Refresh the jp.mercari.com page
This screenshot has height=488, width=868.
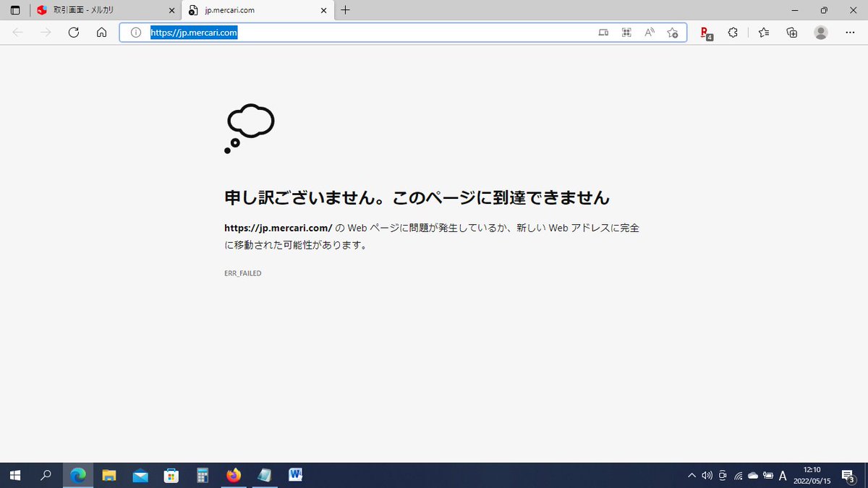73,32
